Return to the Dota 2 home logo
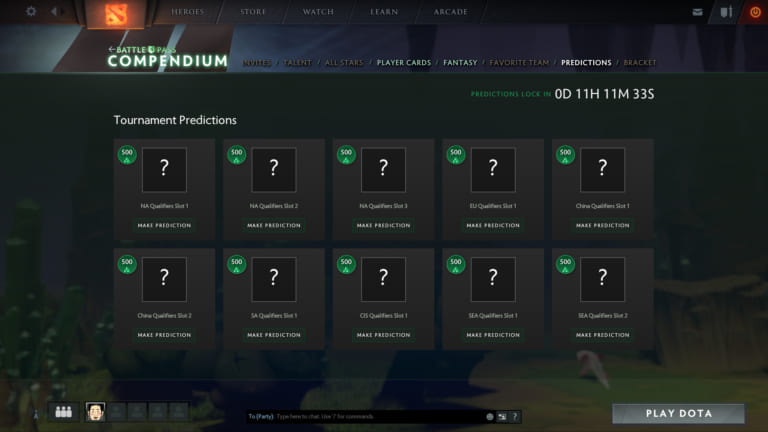Image resolution: width=768 pixels, height=432 pixels. tap(116, 13)
